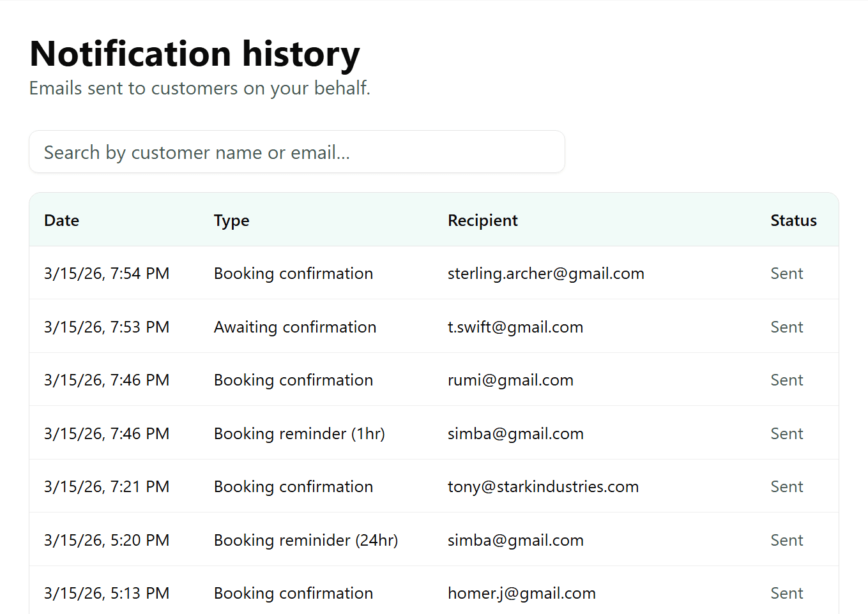Sort the table by Recipient column
The image size is (868, 614).
click(482, 220)
